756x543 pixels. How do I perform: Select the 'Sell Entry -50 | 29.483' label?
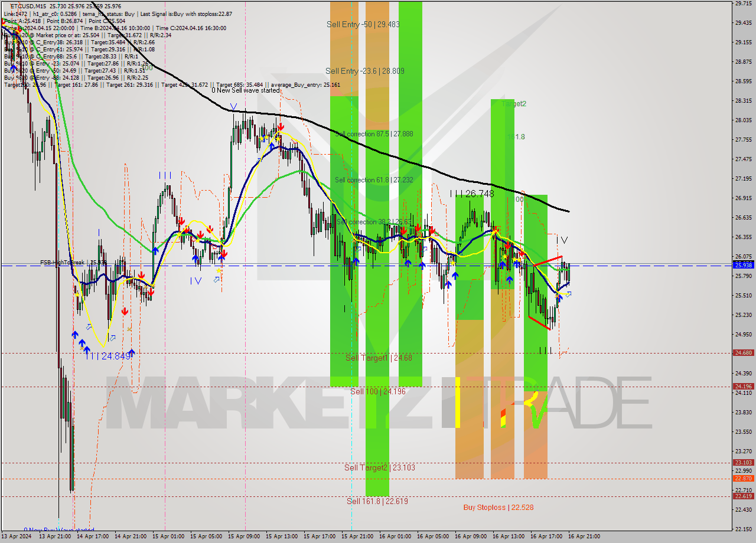click(x=363, y=24)
